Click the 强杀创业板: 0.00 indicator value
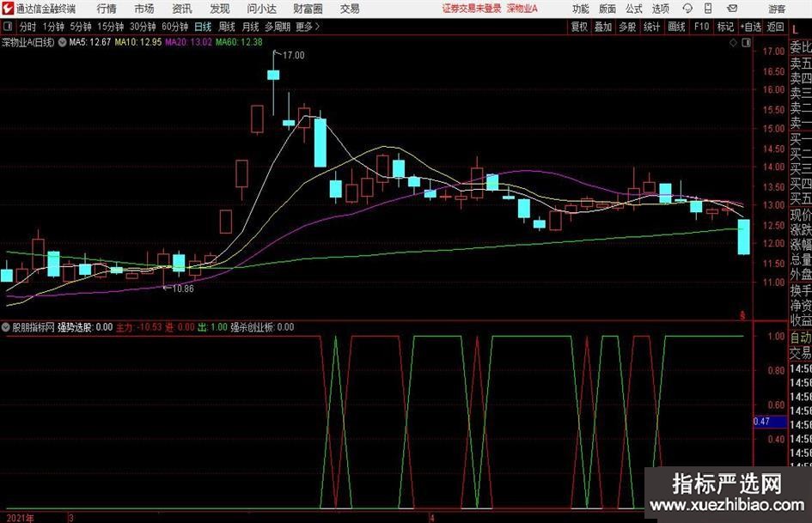This screenshot has height=523, width=812. click(x=262, y=327)
